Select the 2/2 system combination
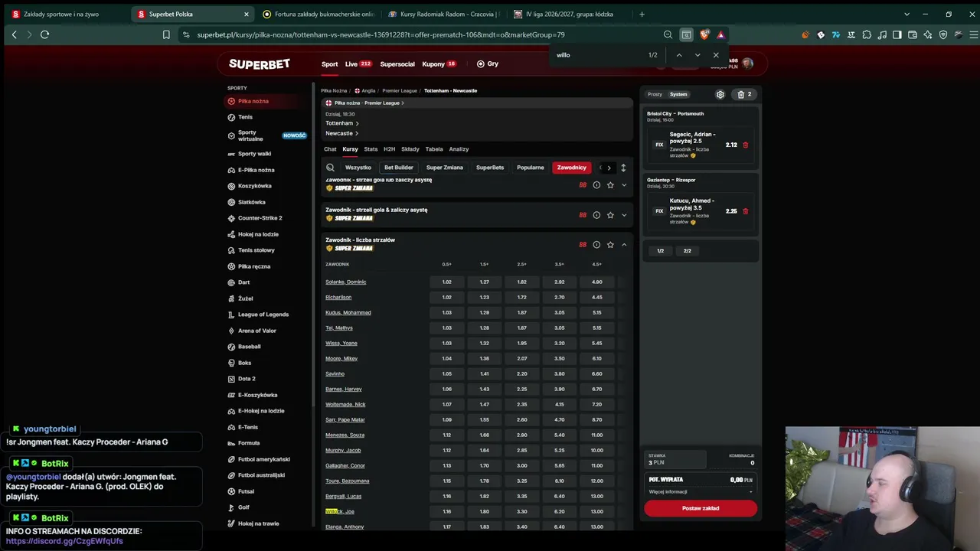Image resolution: width=980 pixels, height=551 pixels. click(688, 251)
